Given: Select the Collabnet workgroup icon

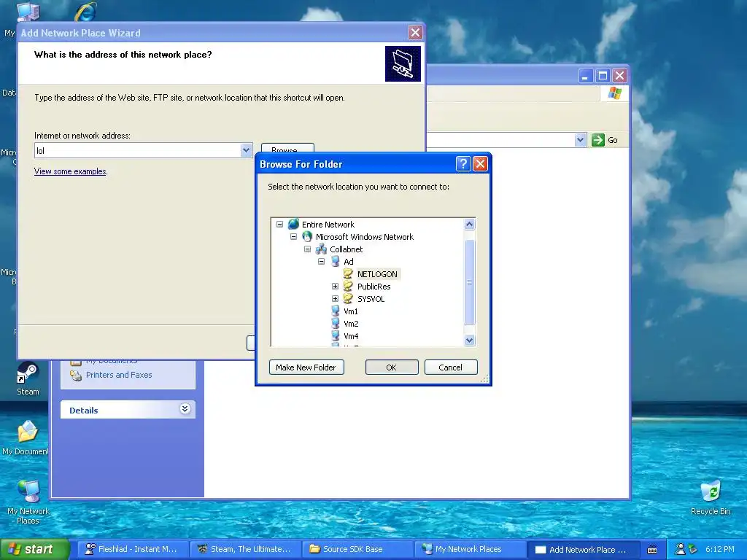Looking at the screenshot, I should pyautogui.click(x=321, y=249).
